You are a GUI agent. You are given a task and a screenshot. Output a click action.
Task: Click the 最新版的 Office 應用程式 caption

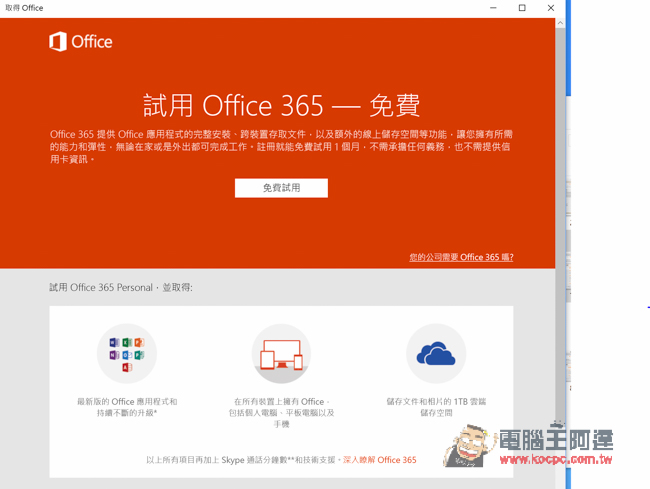point(127,407)
